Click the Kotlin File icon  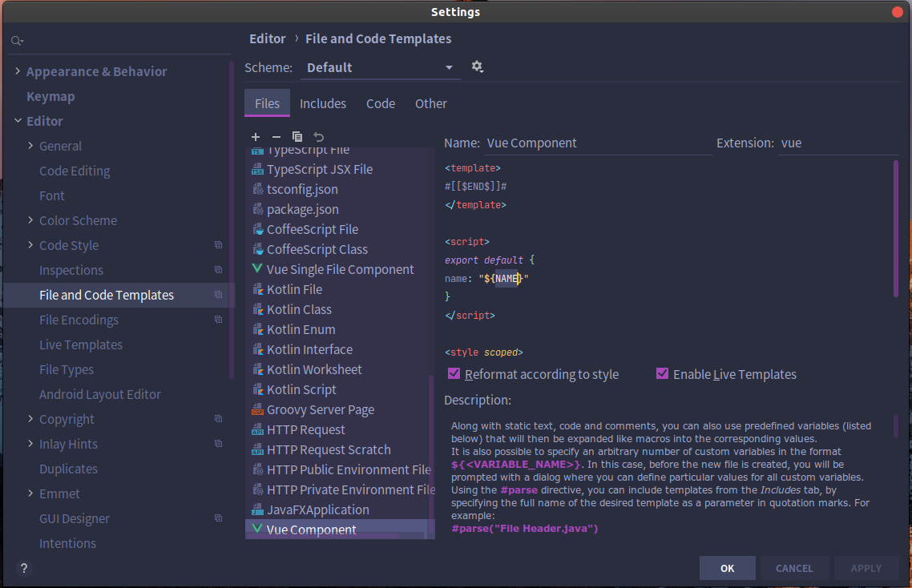click(258, 289)
